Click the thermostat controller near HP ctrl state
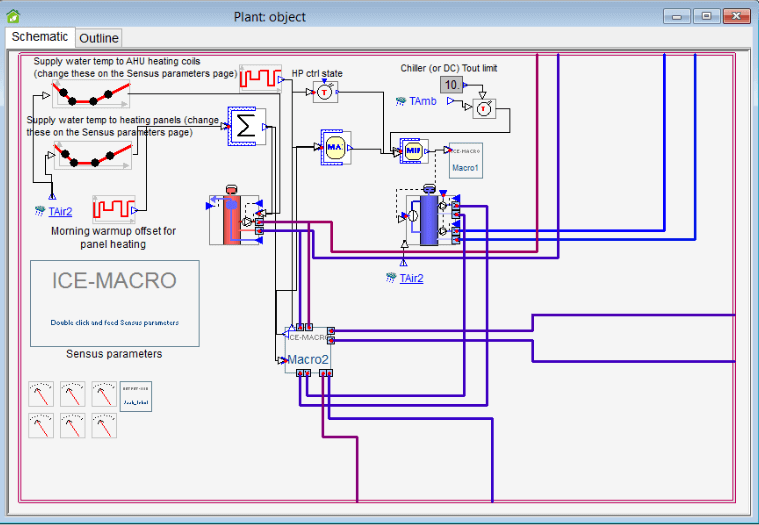Image resolution: width=759 pixels, height=525 pixels. point(325,91)
